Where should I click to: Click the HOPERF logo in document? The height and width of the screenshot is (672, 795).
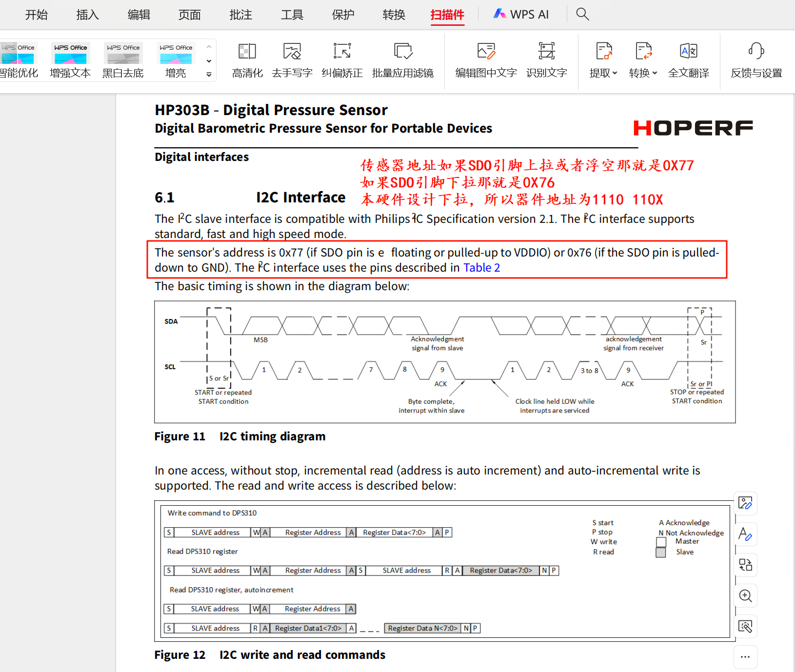693,128
